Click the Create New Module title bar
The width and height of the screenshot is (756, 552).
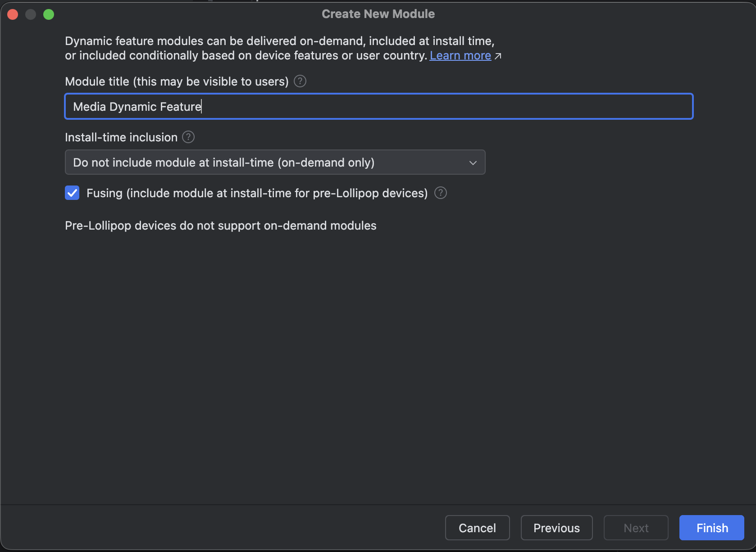coord(378,14)
